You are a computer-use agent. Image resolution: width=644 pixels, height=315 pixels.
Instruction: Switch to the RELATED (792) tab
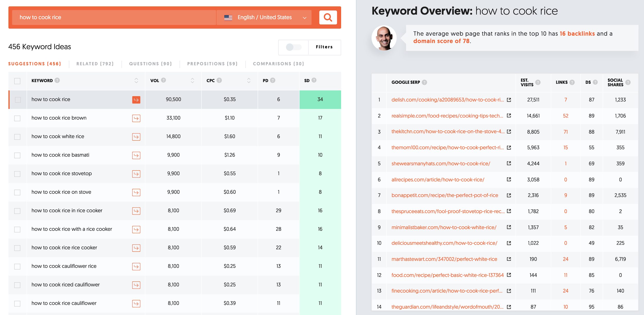(95, 64)
